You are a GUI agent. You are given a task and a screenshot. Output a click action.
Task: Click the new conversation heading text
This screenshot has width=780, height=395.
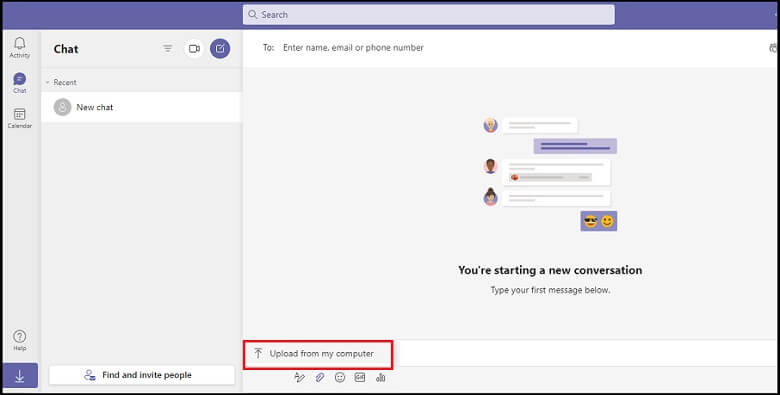click(550, 270)
